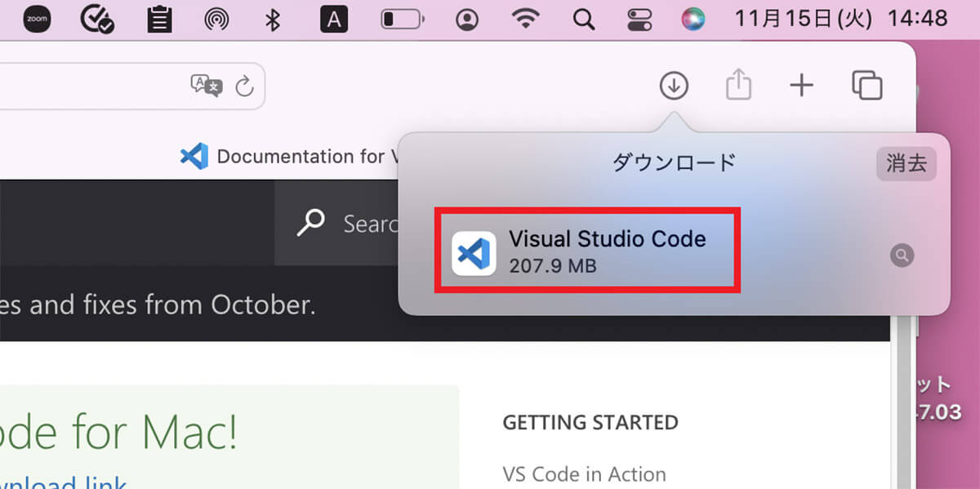Activate Siri from the menu bar
The width and height of the screenshot is (980, 489).
tap(693, 19)
